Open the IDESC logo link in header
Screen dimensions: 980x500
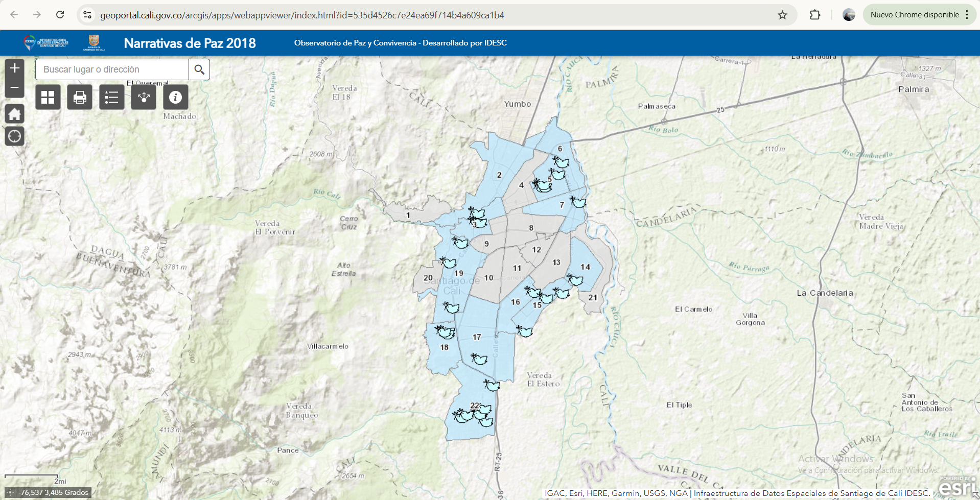coord(46,43)
